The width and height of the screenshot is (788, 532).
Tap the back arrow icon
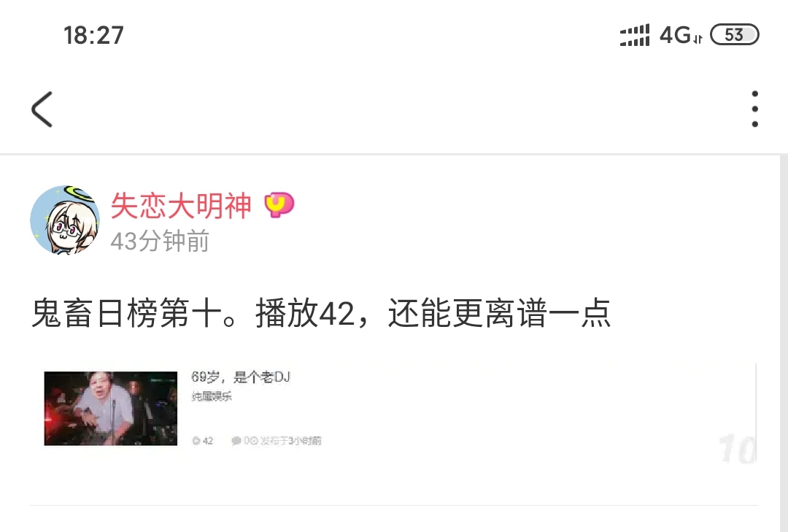pos(42,109)
